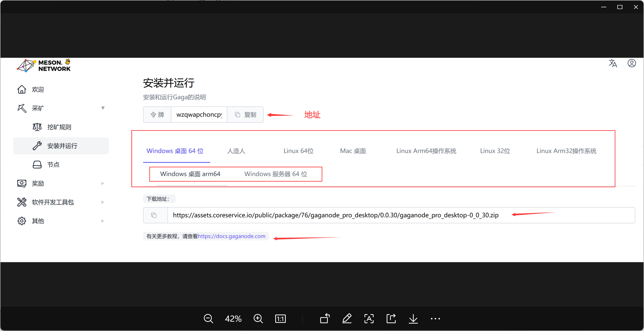Screen dimensions: 644x331
Task: Open the 安装并运行 sidebar item
Action: 61,146
